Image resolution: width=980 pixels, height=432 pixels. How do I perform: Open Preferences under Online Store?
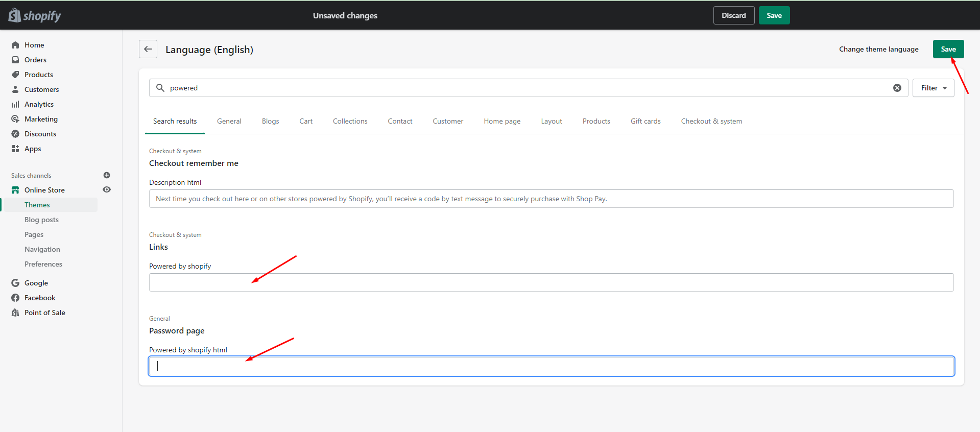pos(43,264)
